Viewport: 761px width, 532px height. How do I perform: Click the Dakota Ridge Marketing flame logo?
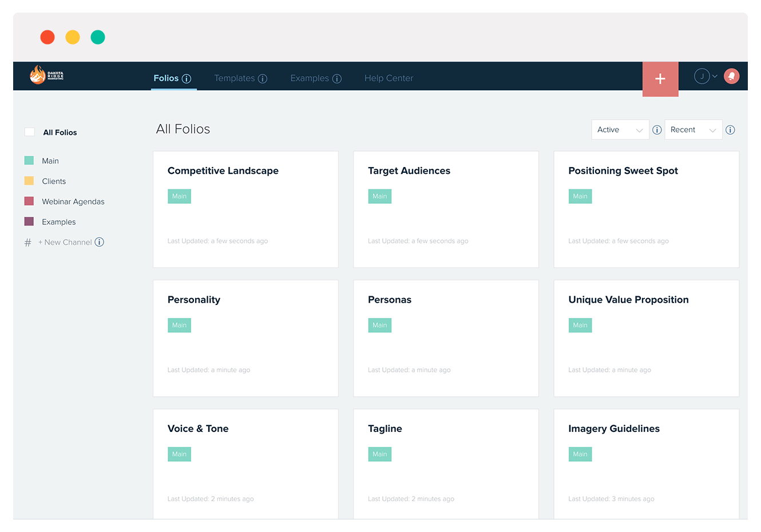(38, 75)
